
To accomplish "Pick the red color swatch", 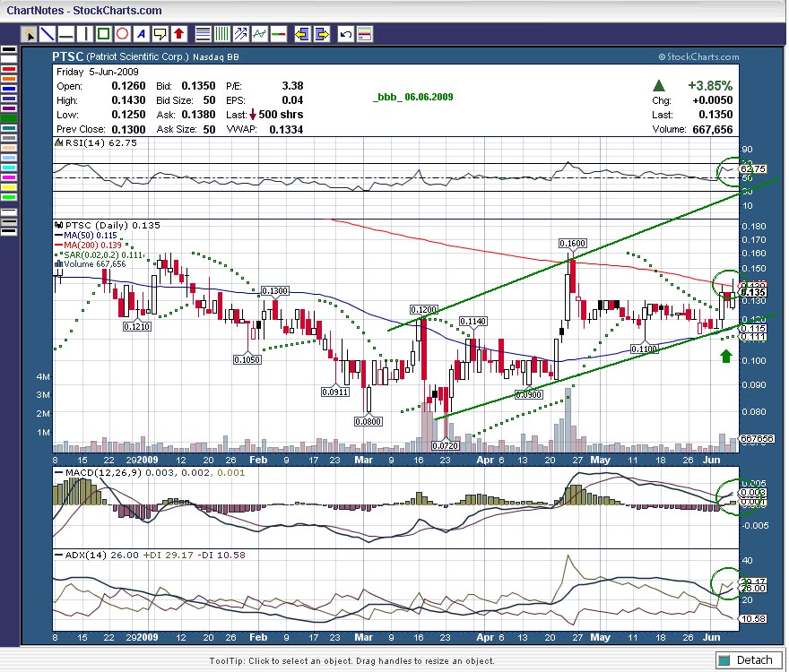I will coord(9,69).
